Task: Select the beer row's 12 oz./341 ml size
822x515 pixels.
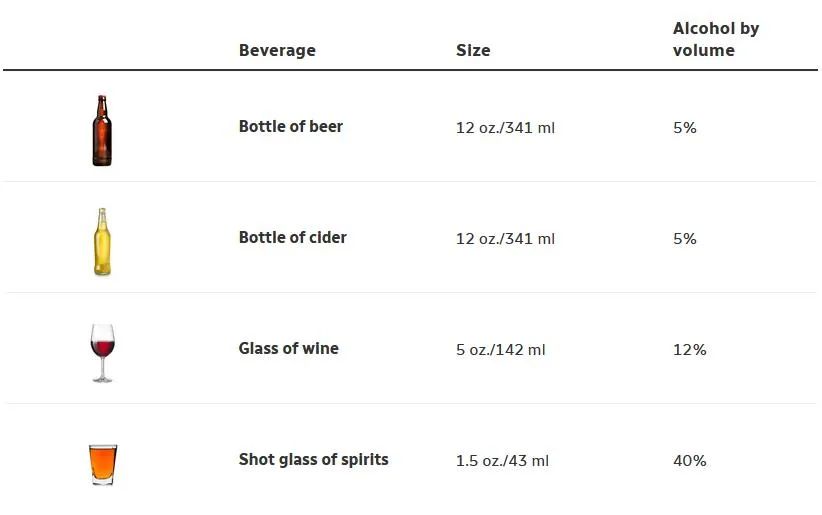Action: click(505, 128)
